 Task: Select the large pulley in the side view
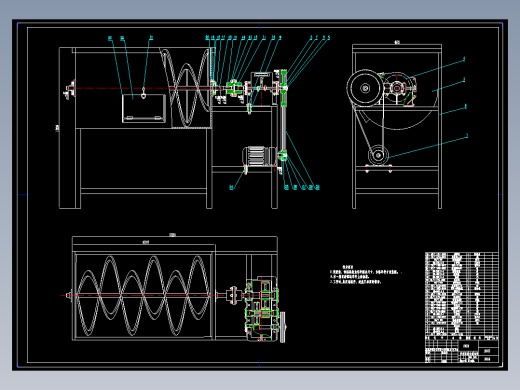pyautogui.click(x=365, y=88)
